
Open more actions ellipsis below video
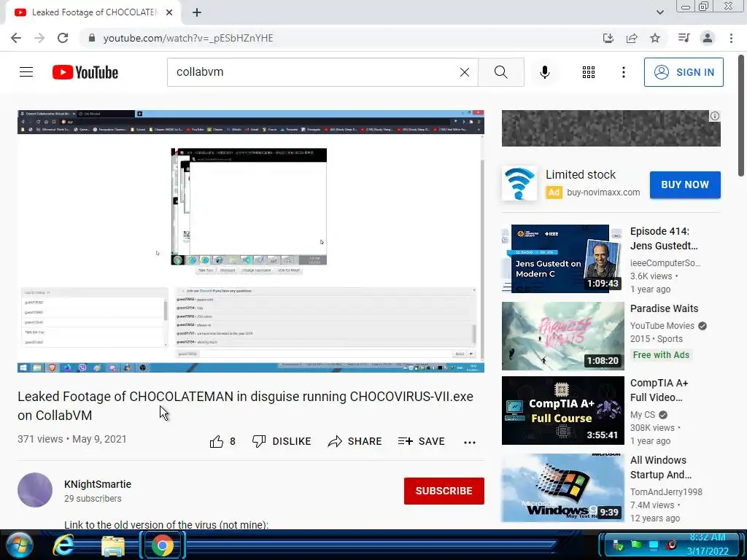pyautogui.click(x=469, y=443)
